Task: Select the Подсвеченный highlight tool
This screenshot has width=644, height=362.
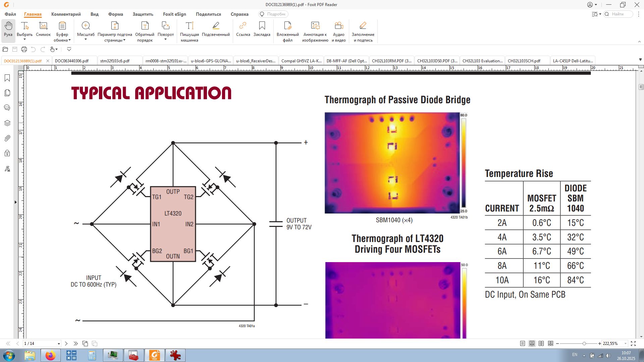Action: [216, 29]
